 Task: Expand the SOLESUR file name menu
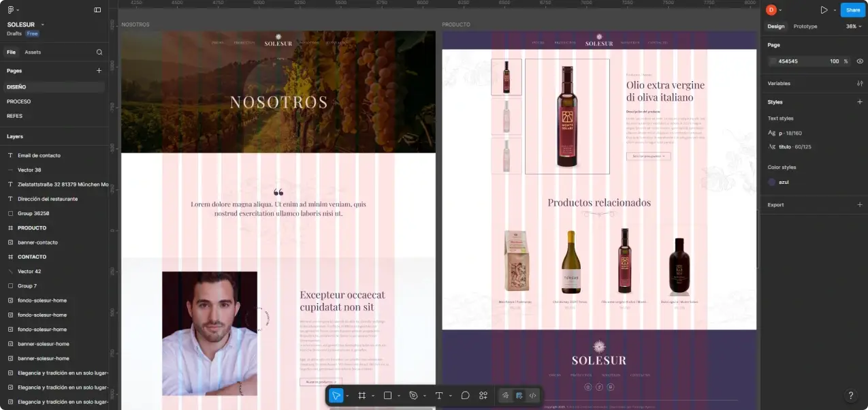tap(25, 25)
